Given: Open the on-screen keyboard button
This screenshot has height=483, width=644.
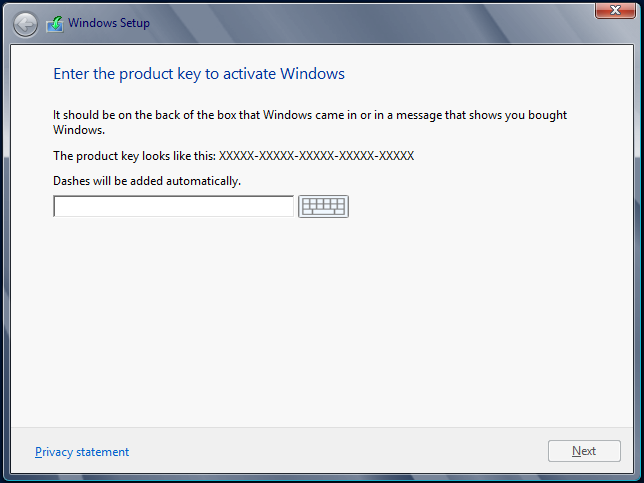Looking at the screenshot, I should 323,207.
